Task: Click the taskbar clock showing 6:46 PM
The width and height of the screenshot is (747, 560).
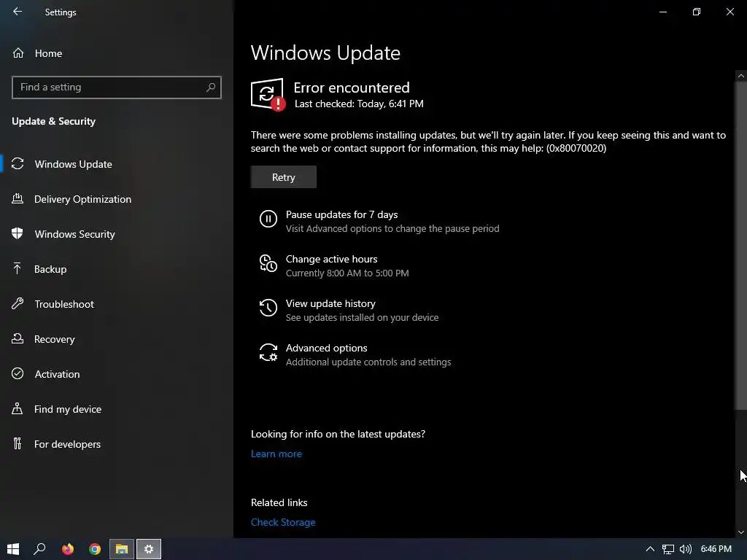Action: pos(716,549)
